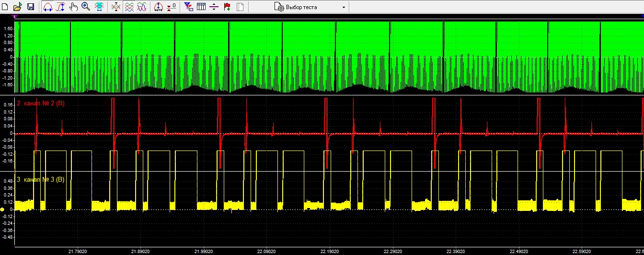Click the dropdown arrow next to Выбор теста
Screen dimensions: 644x255
pyautogui.click(x=344, y=8)
